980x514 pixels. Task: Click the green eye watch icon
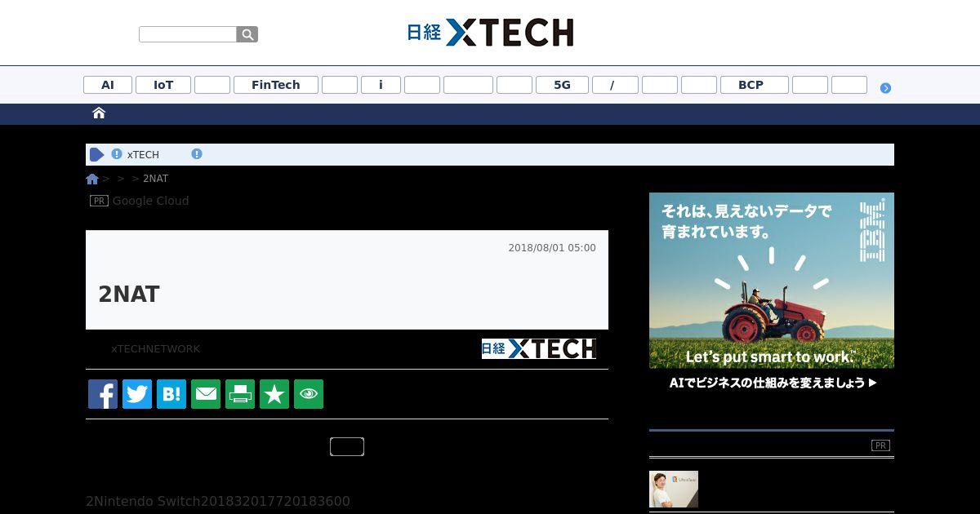click(x=309, y=394)
